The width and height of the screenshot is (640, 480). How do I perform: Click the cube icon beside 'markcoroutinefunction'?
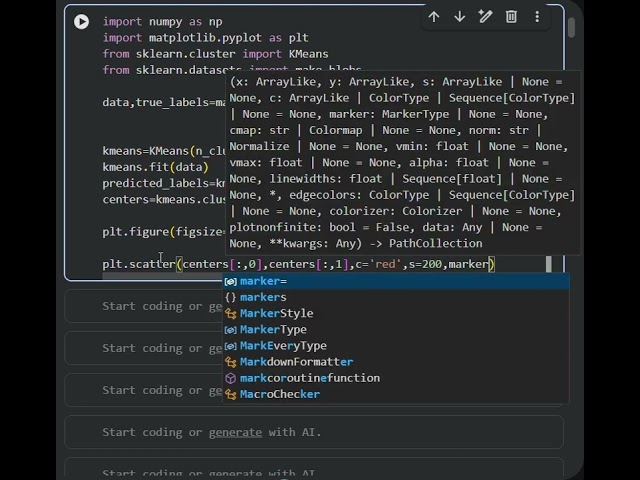pos(231,378)
